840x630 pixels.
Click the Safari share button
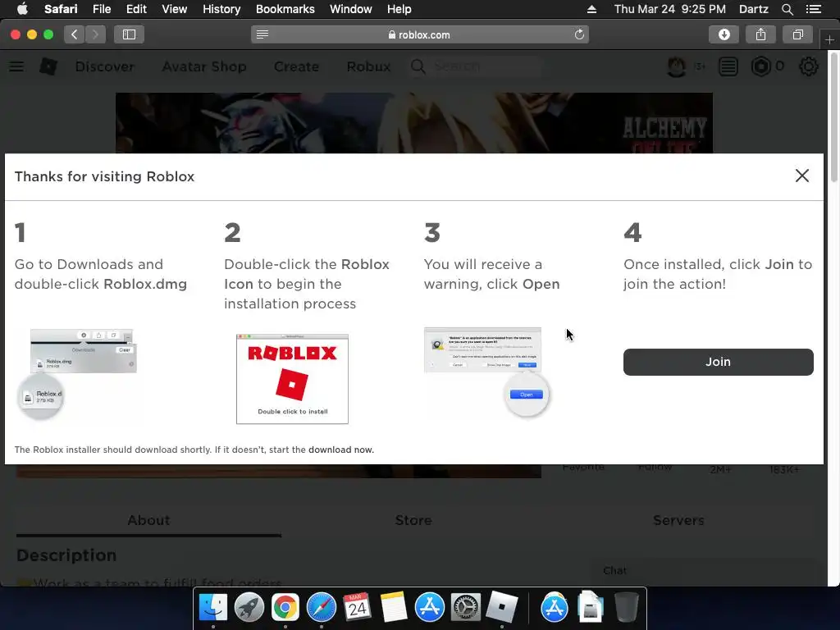tap(760, 34)
